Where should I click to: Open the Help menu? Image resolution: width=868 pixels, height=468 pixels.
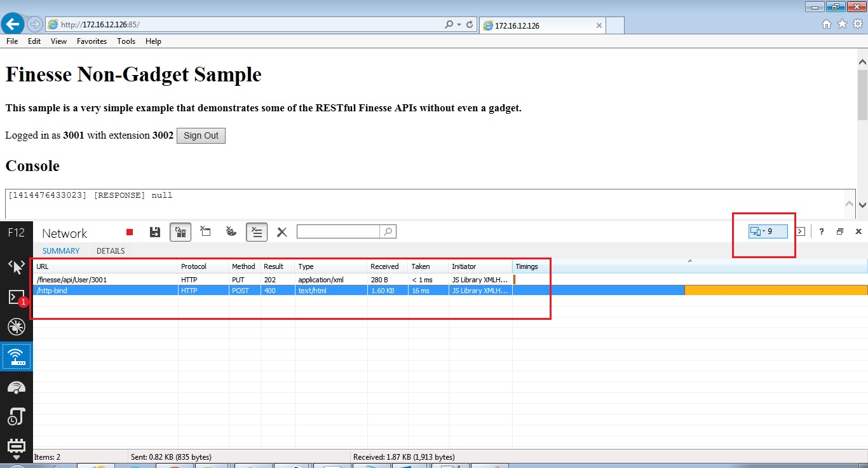click(153, 41)
